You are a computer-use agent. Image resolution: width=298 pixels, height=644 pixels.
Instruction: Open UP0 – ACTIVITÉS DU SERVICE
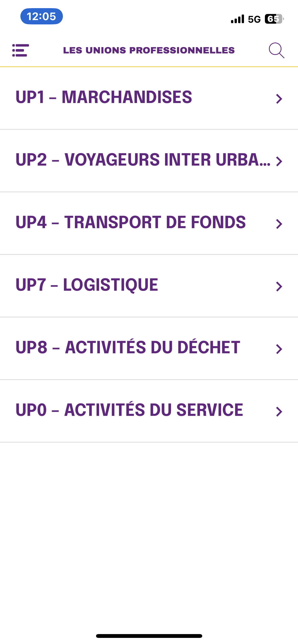point(149,411)
